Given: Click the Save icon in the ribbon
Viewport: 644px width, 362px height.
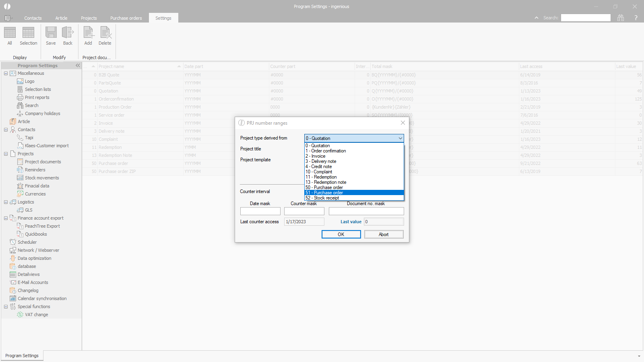Looking at the screenshot, I should coord(51,33).
